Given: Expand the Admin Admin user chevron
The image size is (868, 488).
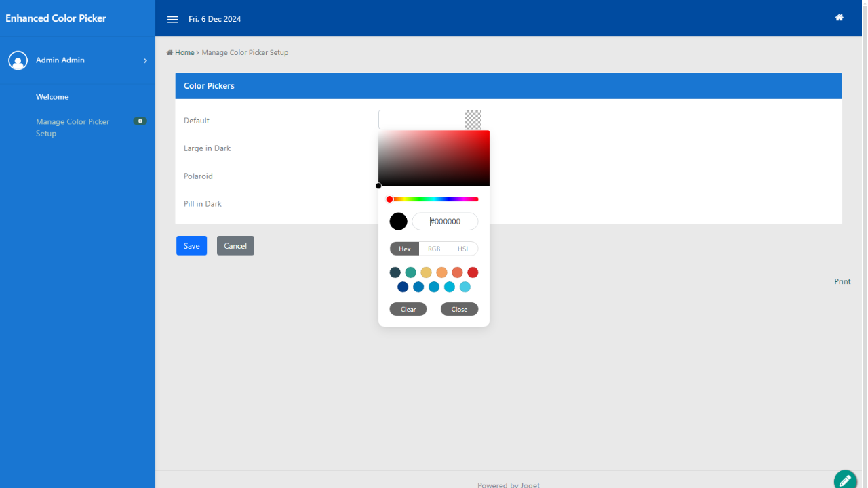Looking at the screenshot, I should [145, 60].
